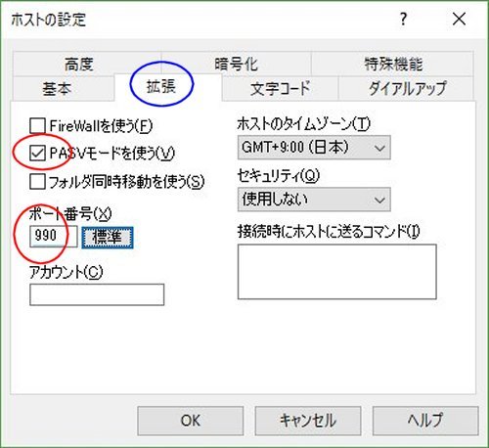Click the ポート番号 input field
The image size is (489, 448).
coord(54,236)
